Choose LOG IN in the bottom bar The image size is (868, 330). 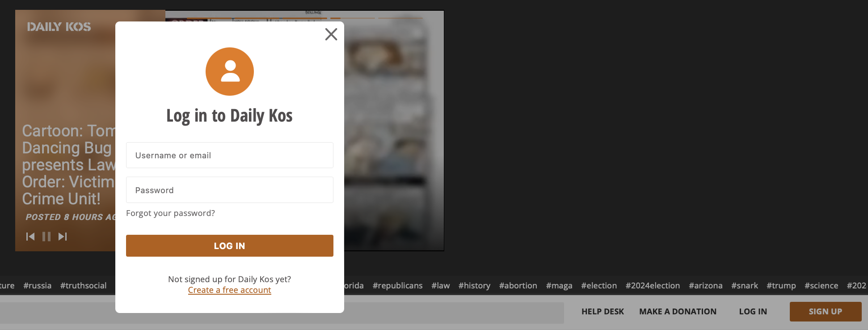click(753, 312)
